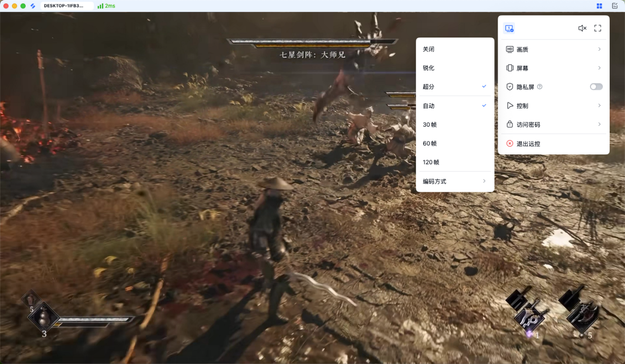Screen dimensions: 625x364
Task: Click the green macOS zoom button
Action: click(x=23, y=6)
